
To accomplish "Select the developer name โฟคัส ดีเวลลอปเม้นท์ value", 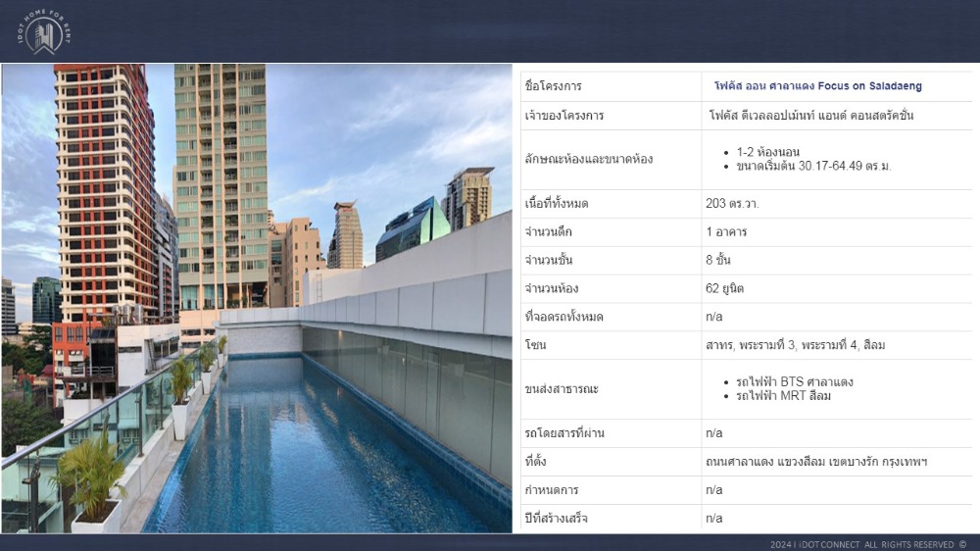I will (810, 116).
